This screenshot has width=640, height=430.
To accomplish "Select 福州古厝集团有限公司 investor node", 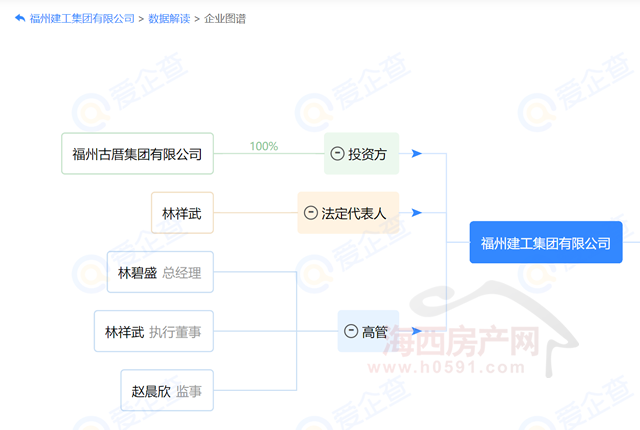I will click(x=138, y=154).
